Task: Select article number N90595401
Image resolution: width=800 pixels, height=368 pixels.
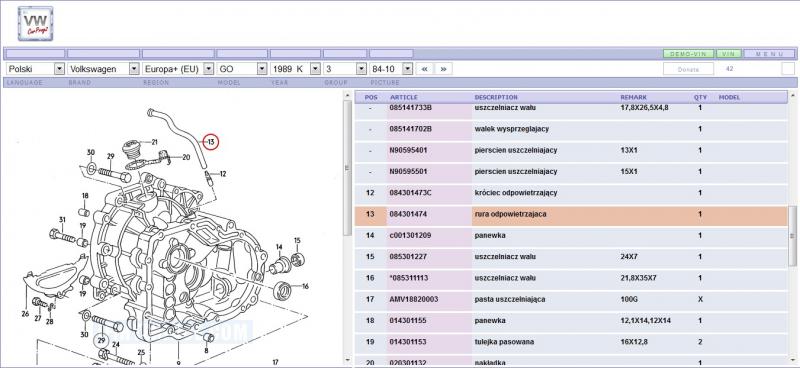Action: (x=408, y=151)
